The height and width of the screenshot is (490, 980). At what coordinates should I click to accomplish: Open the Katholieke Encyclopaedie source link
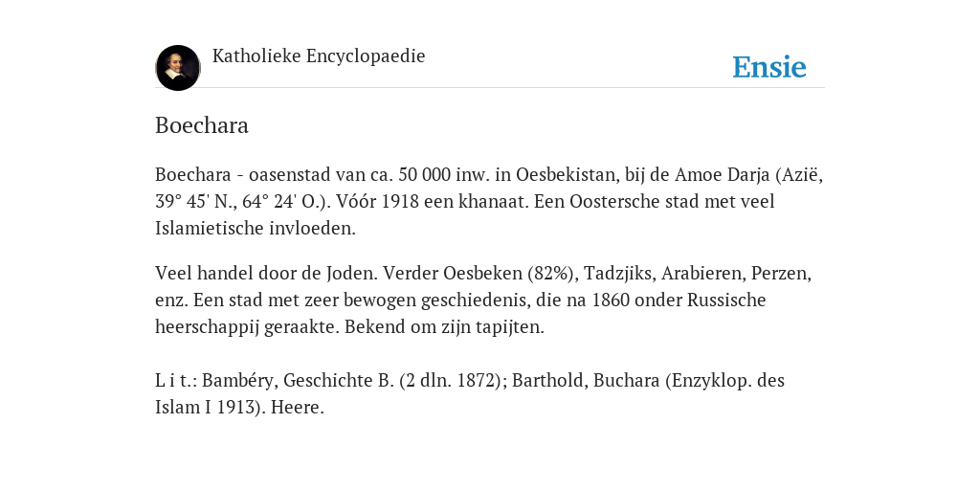point(319,56)
